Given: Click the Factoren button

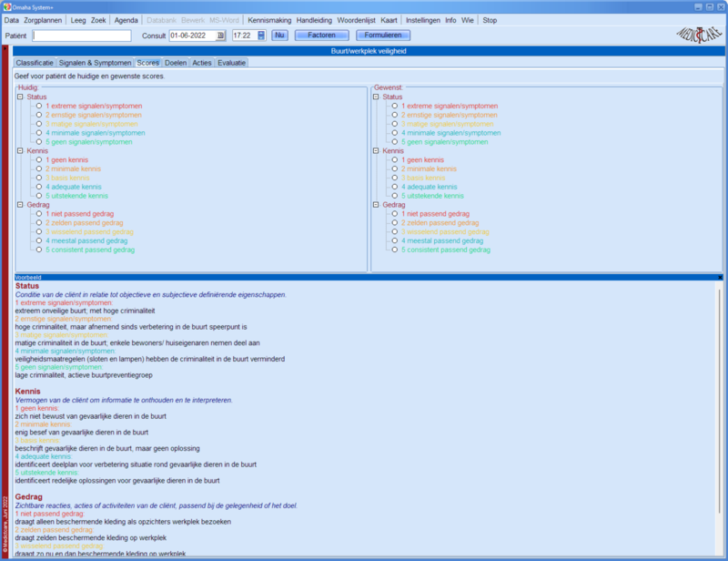Looking at the screenshot, I should coord(322,36).
